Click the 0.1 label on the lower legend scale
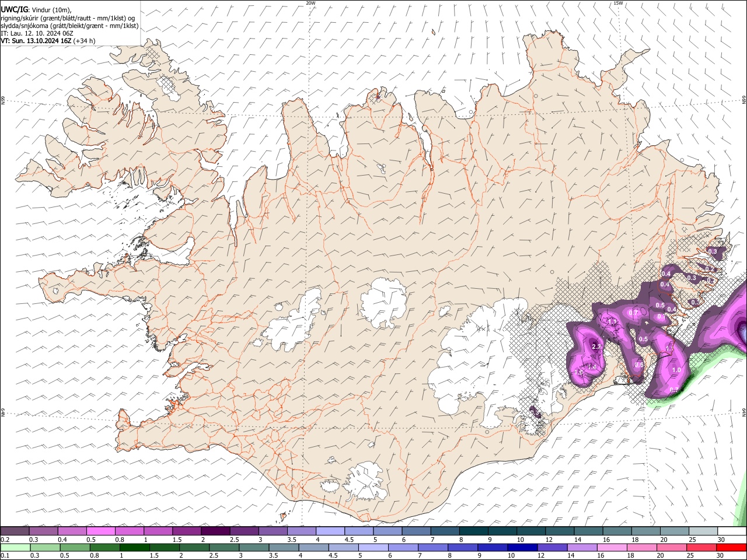Screen dimensions: 747x560 pos(5,555)
